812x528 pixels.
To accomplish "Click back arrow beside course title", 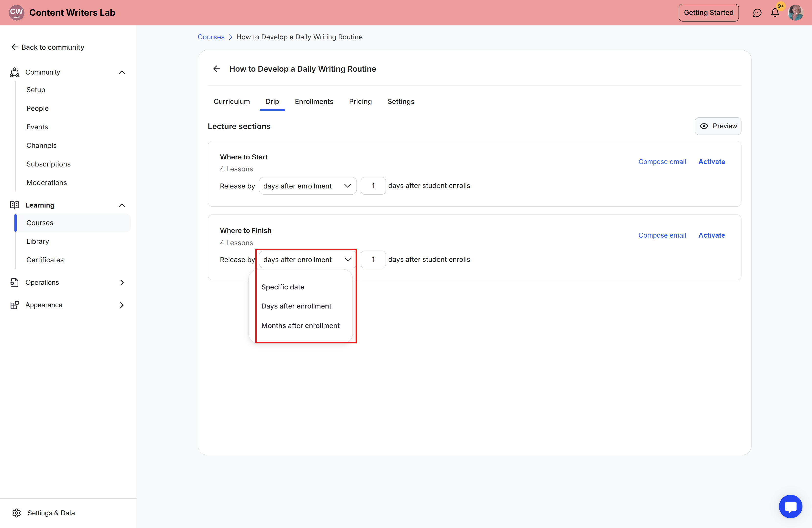I will [216, 69].
